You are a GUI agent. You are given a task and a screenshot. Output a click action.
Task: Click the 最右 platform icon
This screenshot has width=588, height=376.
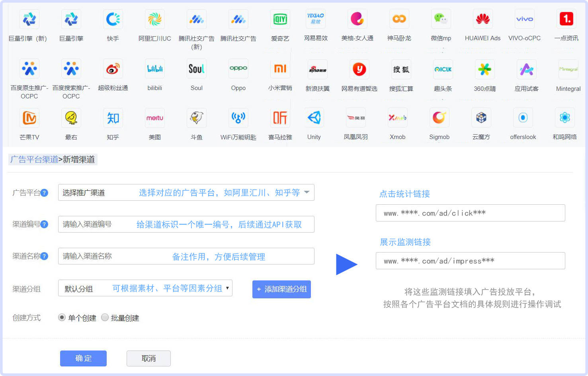(71, 118)
